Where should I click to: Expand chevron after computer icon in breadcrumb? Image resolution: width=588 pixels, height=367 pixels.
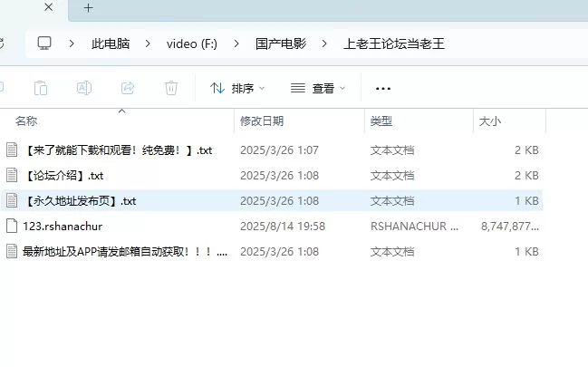(72, 43)
